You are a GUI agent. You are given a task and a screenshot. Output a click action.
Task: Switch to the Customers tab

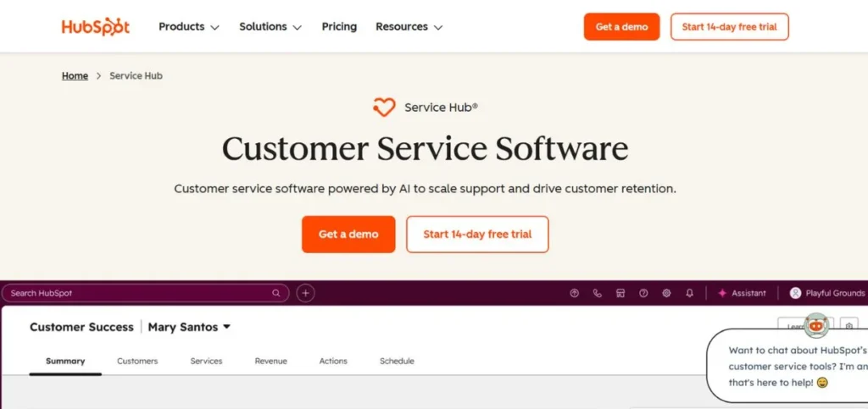[137, 362]
